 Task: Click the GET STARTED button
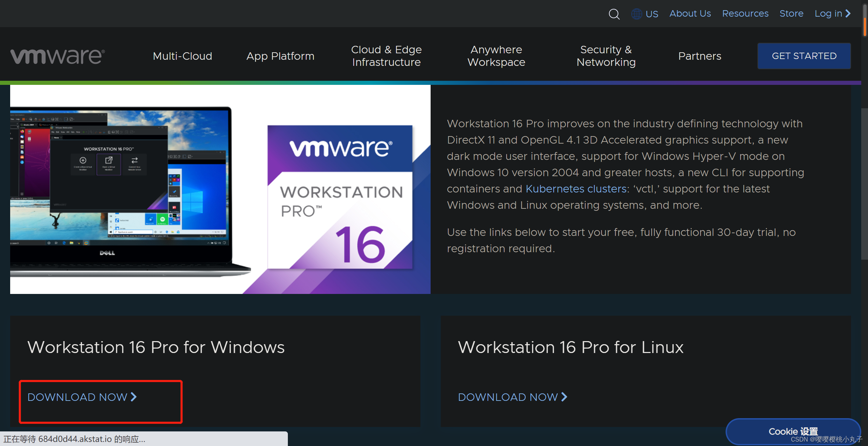[x=804, y=56]
